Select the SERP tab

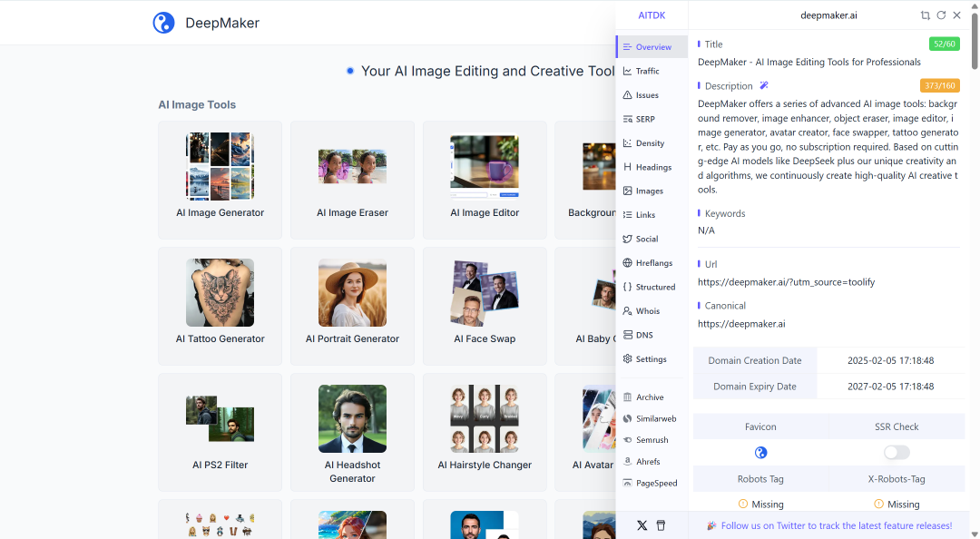pos(652,119)
